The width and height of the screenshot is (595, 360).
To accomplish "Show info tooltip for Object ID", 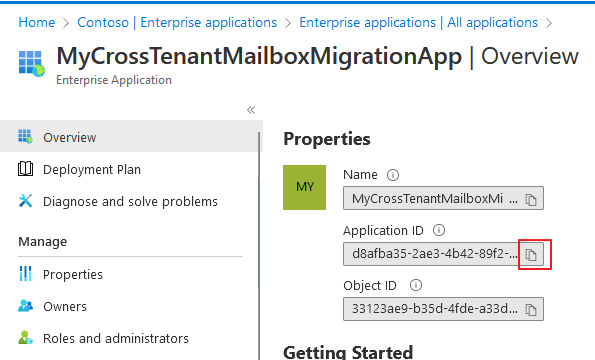I will pos(416,285).
